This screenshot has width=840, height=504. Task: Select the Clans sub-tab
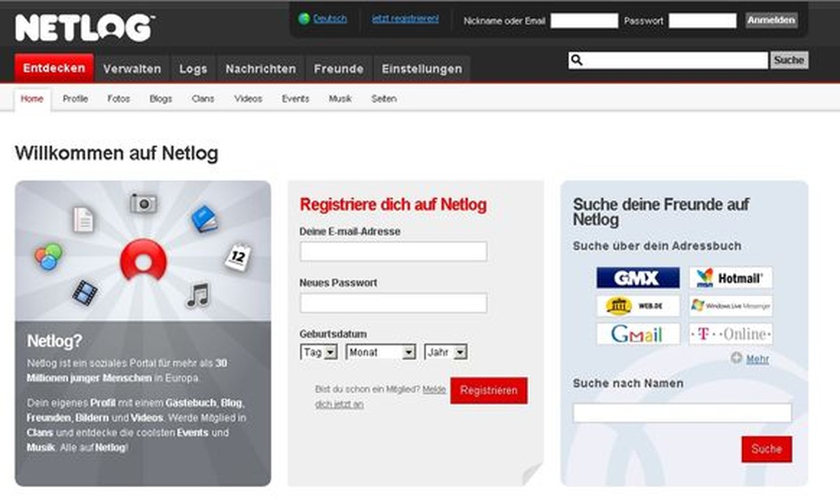pos(203,99)
